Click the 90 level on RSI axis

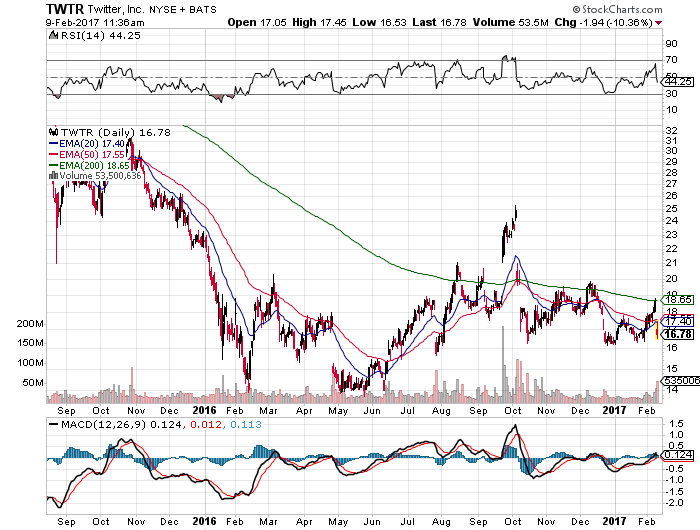(671, 44)
